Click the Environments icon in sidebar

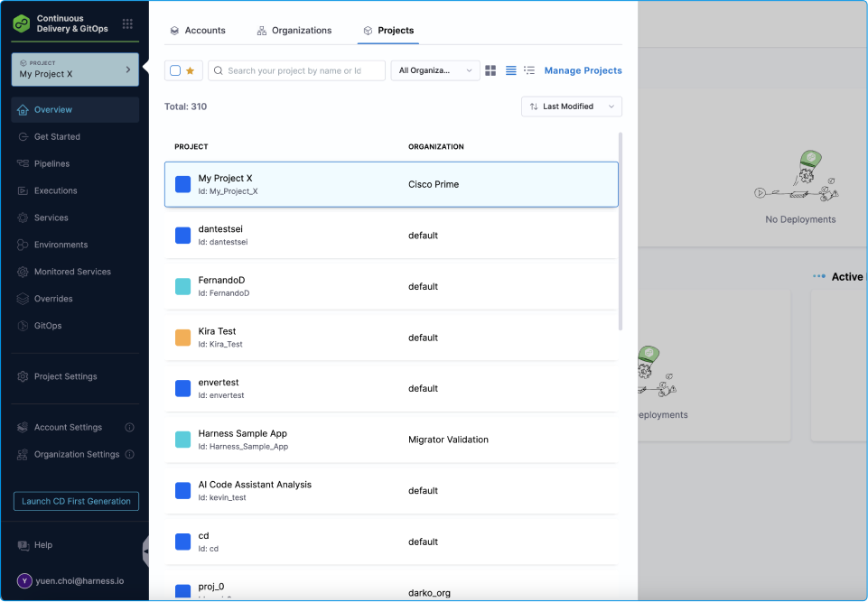(x=23, y=245)
